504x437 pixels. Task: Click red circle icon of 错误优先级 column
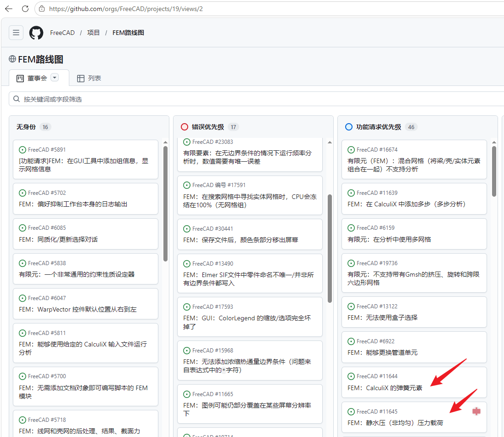[184, 127]
